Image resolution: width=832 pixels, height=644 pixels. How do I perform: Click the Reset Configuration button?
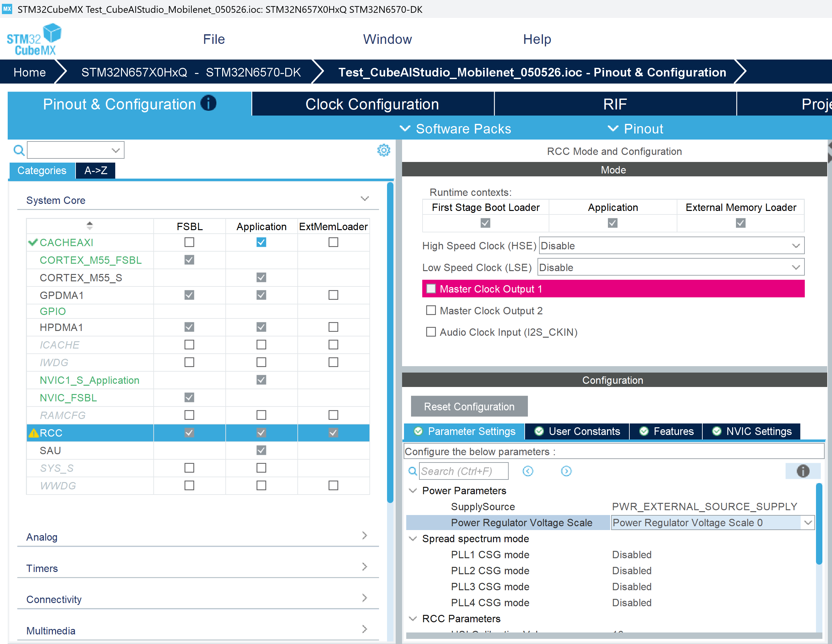coord(469,407)
